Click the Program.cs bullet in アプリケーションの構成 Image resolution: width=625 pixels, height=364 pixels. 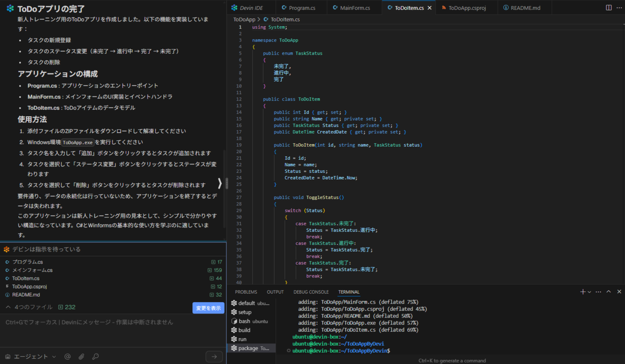(x=93, y=85)
